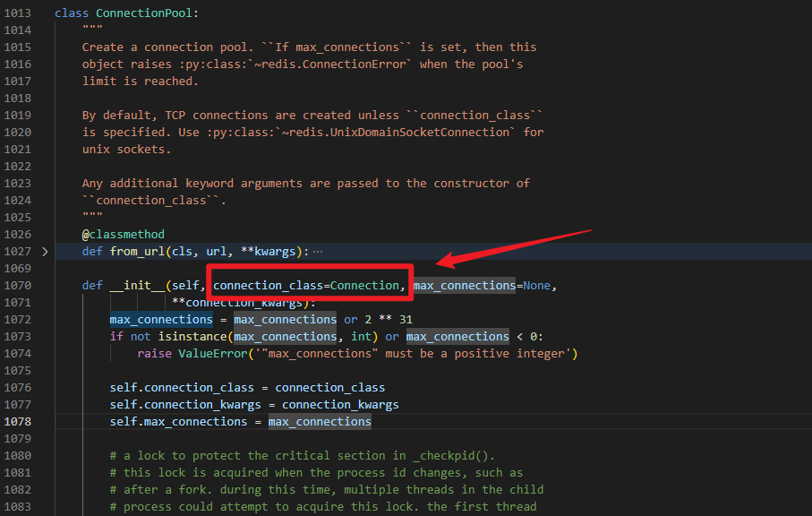
Task: Click line number 1083 in the gutter
Action: (x=17, y=507)
